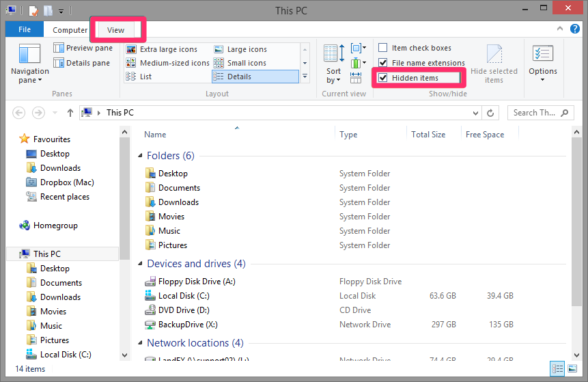Open the Navigation pane dropdown button
Image resolution: width=588 pixels, height=382 pixels.
(29, 64)
